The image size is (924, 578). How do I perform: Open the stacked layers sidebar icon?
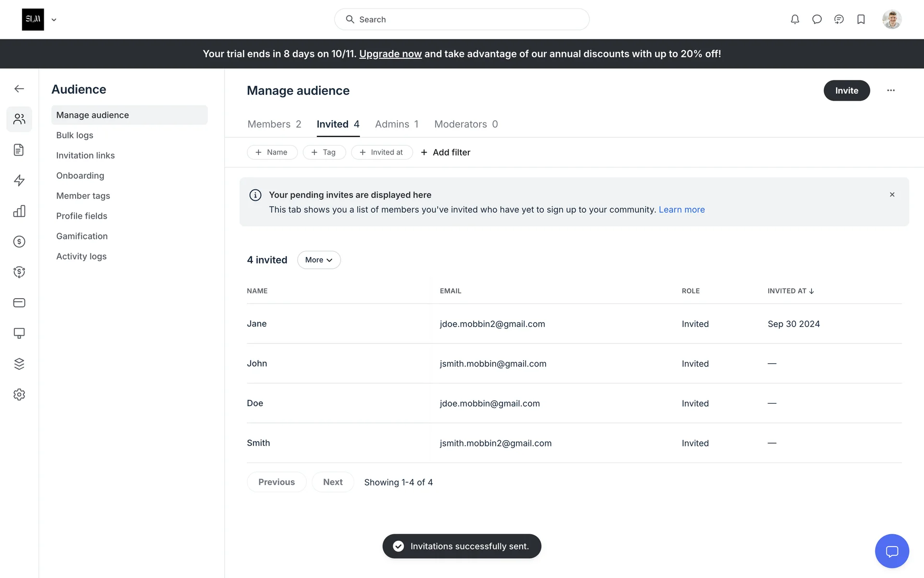click(19, 364)
